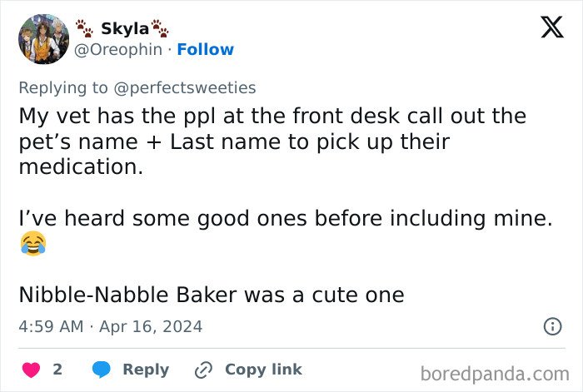Click the like count number 2
Screen dimensions: 583x392
pos(57,370)
